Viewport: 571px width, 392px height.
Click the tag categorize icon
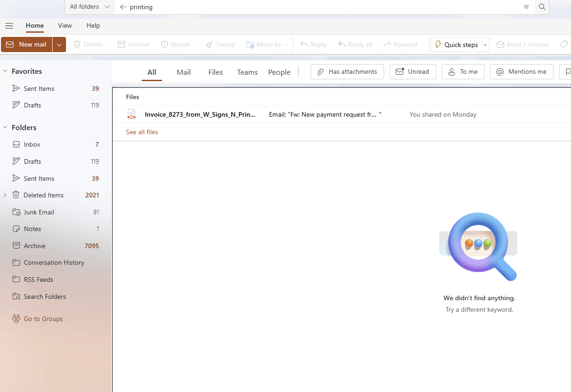563,45
